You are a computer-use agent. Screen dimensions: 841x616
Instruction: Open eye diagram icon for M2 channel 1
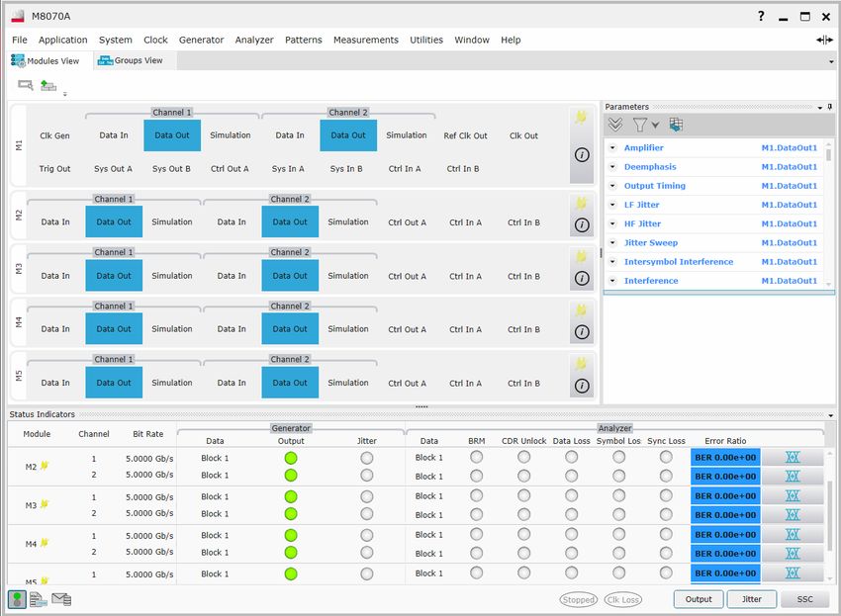pos(793,458)
